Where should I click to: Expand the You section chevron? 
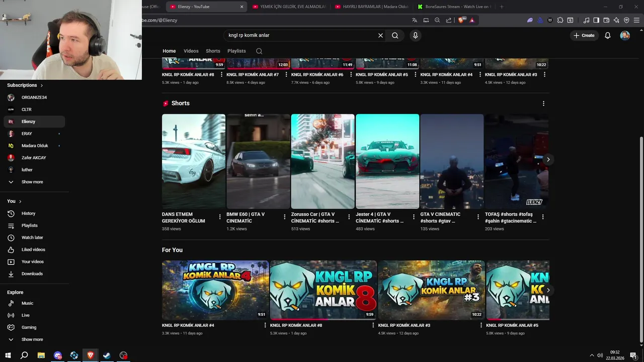tap(20, 202)
